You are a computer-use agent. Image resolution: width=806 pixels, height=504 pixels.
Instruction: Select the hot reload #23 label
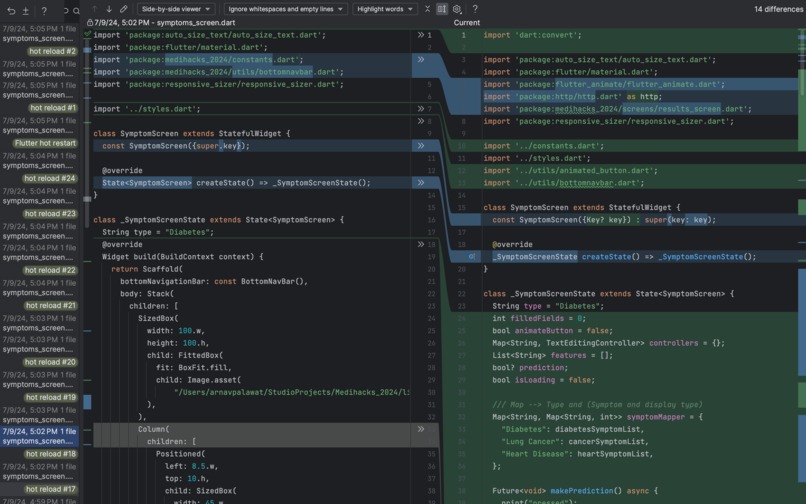click(x=50, y=214)
